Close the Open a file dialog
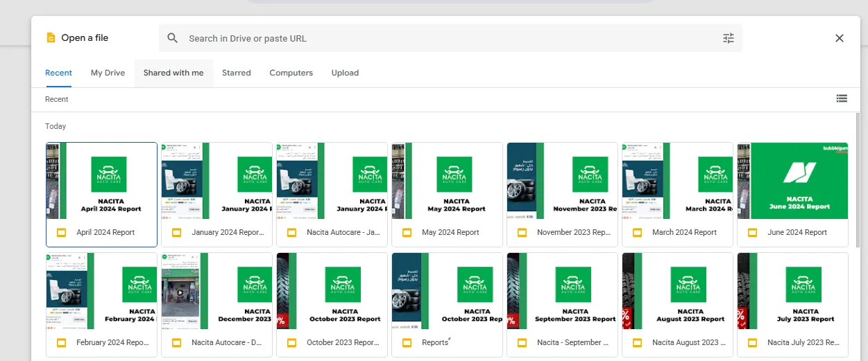 pos(840,38)
